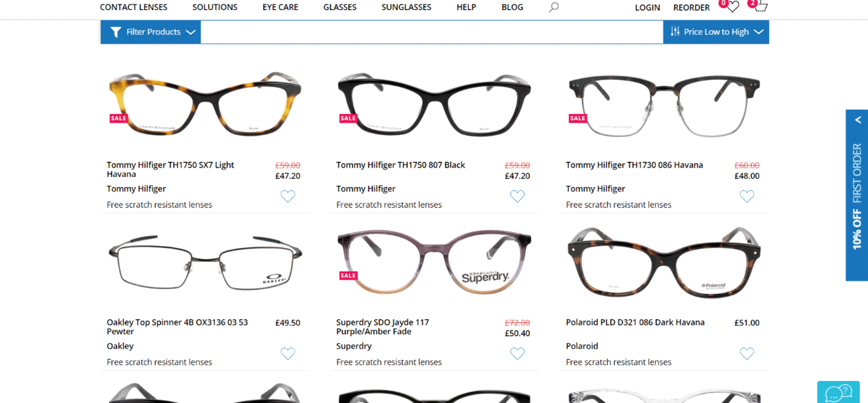Open the Sunglasses menu

click(407, 8)
